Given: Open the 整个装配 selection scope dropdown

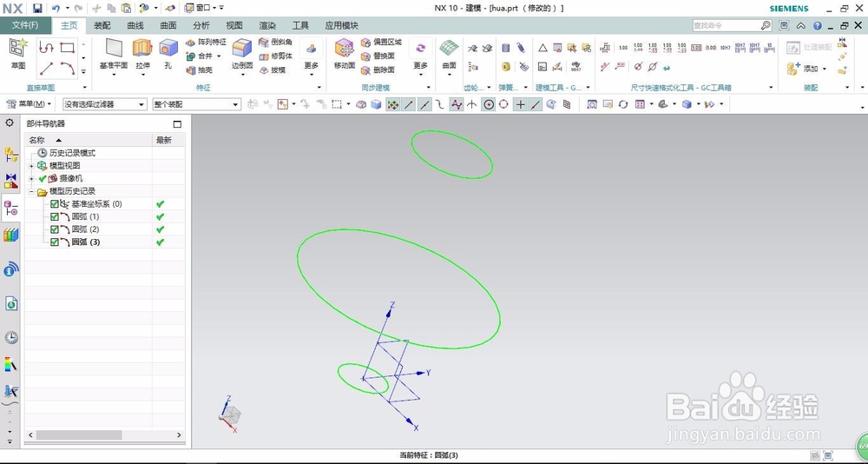Looking at the screenshot, I should 196,104.
